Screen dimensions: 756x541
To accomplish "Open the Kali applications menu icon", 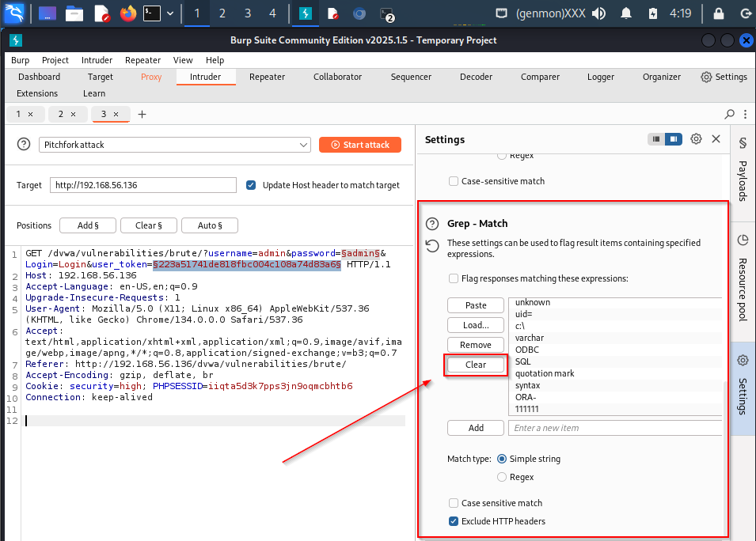I will [x=14, y=13].
